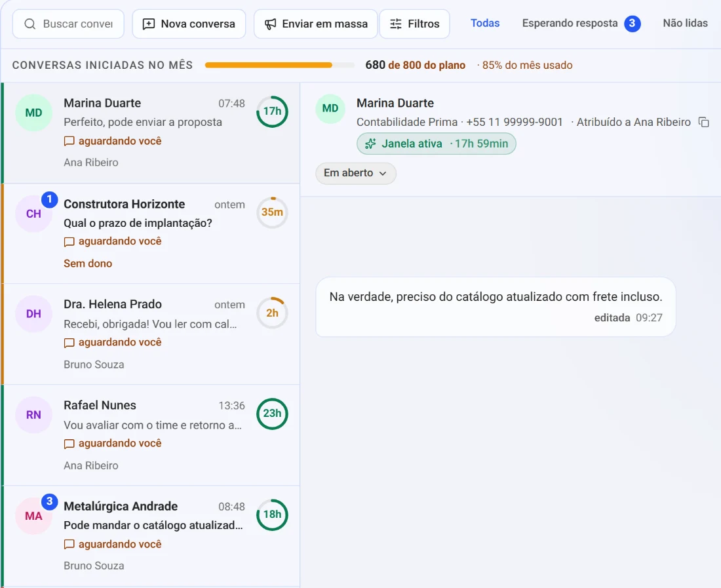721x588 pixels.
Task: Click the plus-chat icon in Nova conversa
Action: (x=149, y=24)
